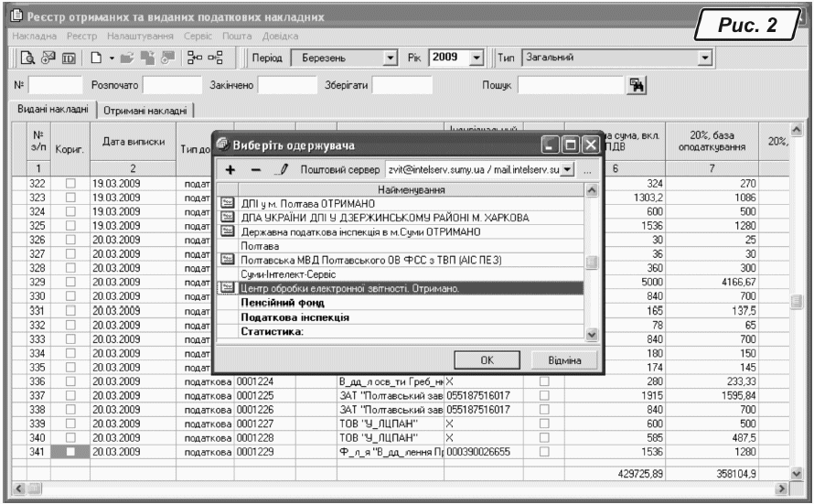Toggle the Кориг. checkbox in row 341
Image resolution: width=814 pixels, height=504 pixels.
(x=70, y=451)
